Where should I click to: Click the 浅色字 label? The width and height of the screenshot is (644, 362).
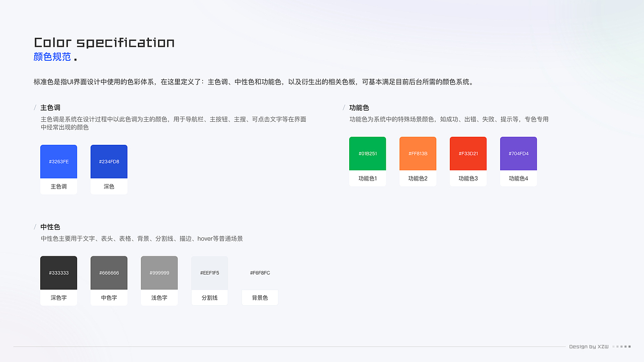point(159,298)
